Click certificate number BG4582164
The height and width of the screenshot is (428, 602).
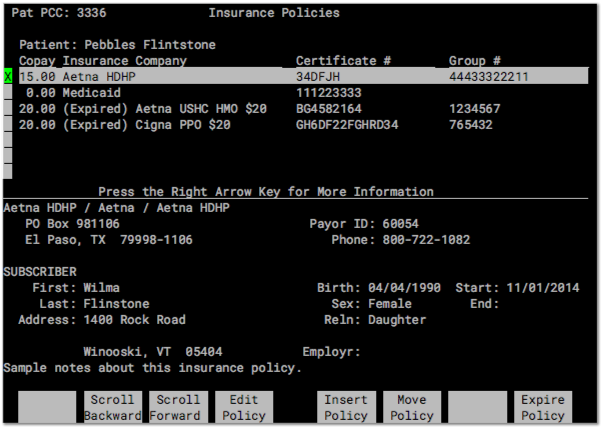coord(329,109)
